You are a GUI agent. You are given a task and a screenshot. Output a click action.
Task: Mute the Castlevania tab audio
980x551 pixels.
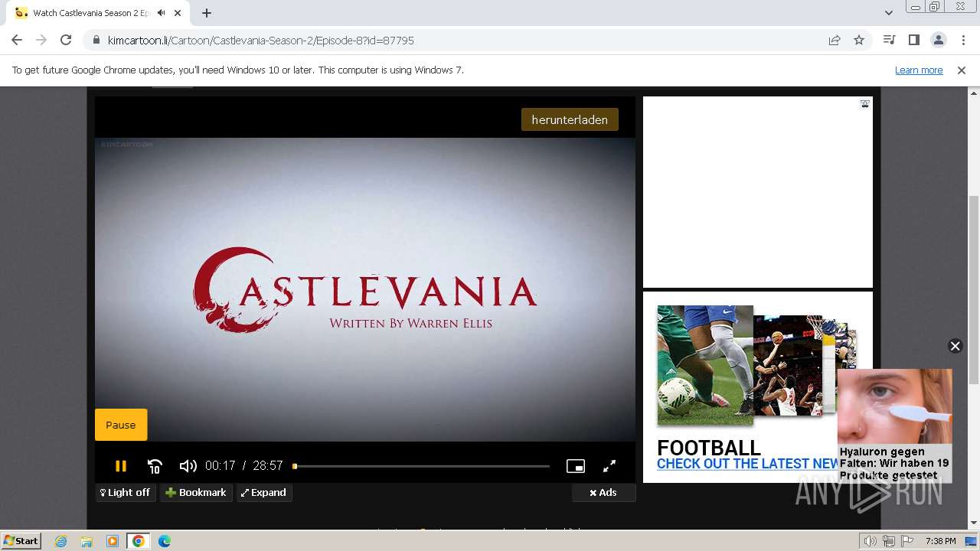[x=162, y=13]
